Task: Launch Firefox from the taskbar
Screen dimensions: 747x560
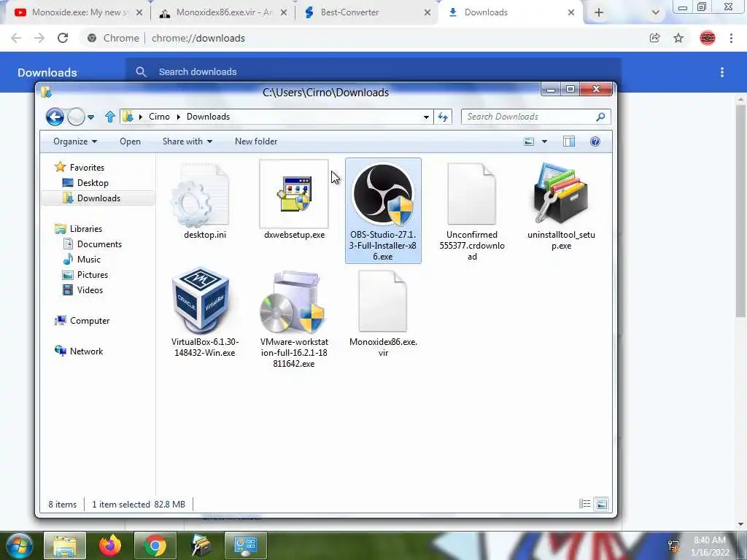Action: click(x=110, y=545)
